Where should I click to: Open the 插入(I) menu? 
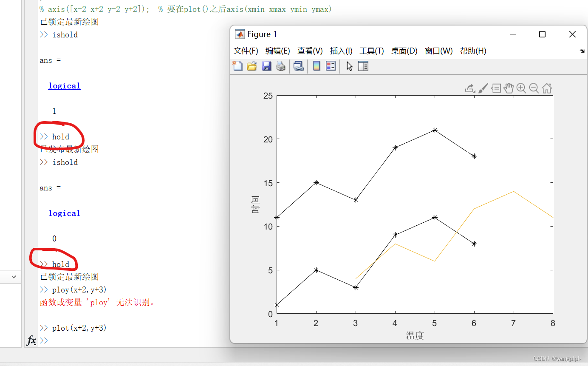341,51
